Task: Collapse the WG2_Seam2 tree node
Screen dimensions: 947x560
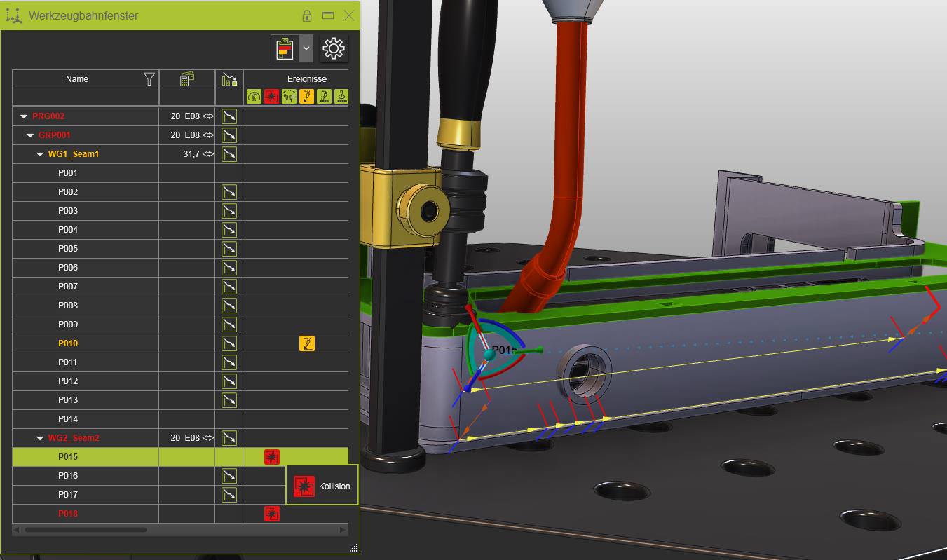Action: (x=40, y=438)
